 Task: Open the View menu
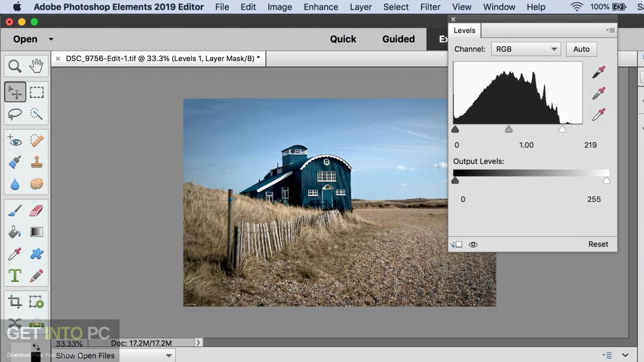coord(462,7)
